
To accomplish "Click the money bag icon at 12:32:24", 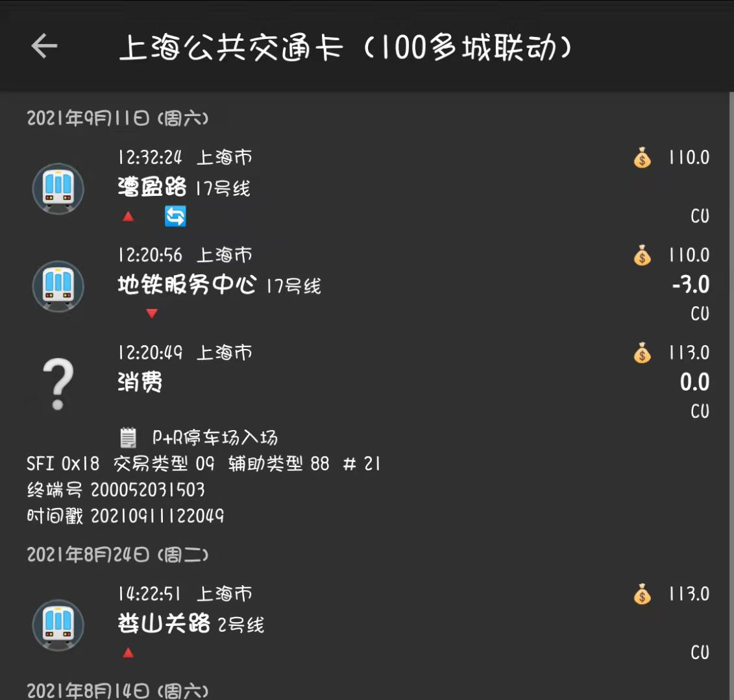I will point(642,158).
